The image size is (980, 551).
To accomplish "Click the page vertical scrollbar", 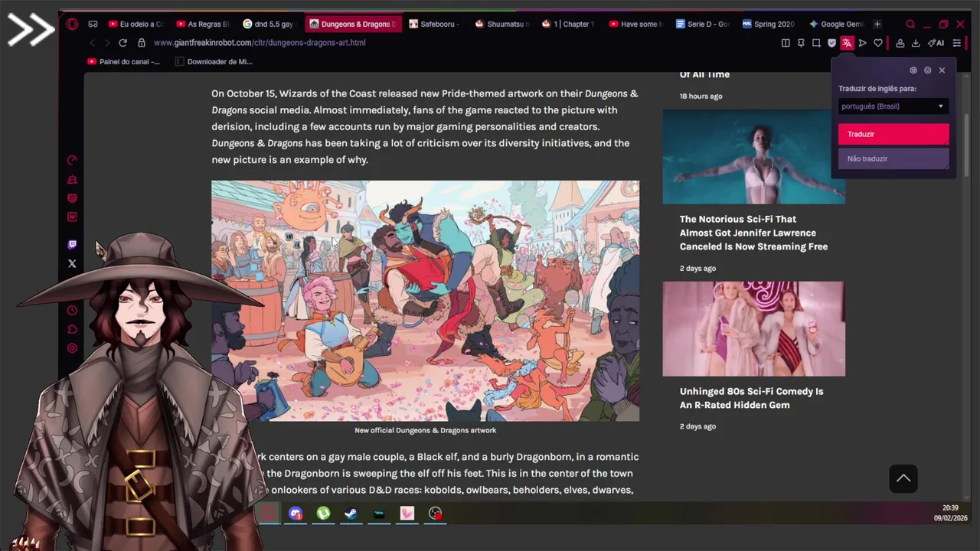I will (966, 145).
